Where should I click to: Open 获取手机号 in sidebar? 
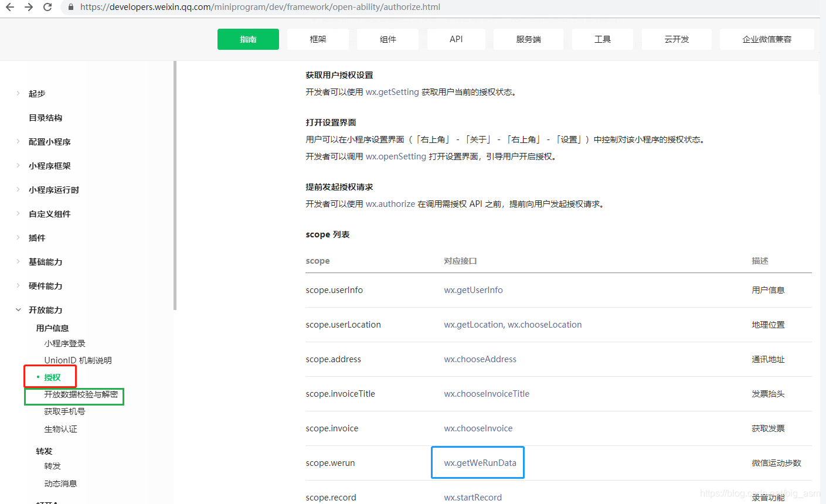[x=64, y=411]
